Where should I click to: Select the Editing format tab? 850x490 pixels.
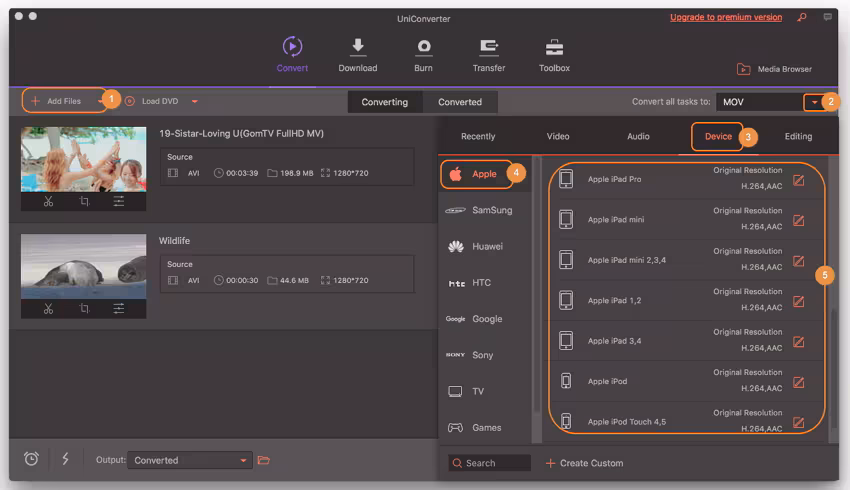[x=798, y=136]
